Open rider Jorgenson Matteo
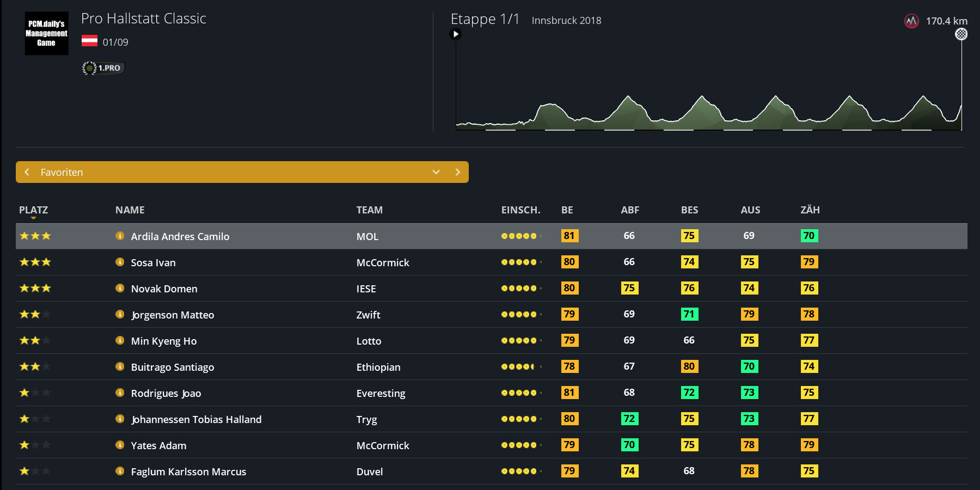 coord(173,315)
